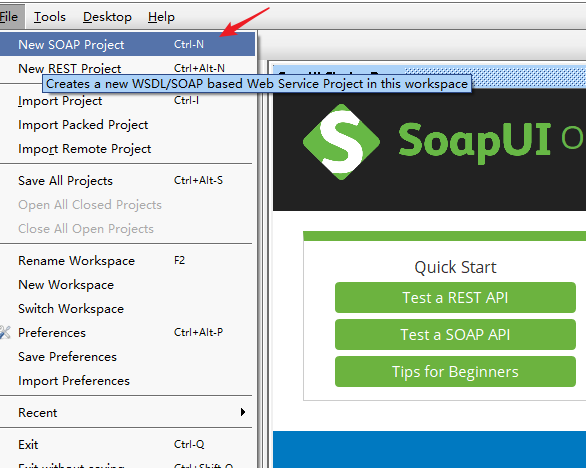The height and width of the screenshot is (468, 586).
Task: Choose New REST Project from menu
Action: pyautogui.click(x=127, y=68)
